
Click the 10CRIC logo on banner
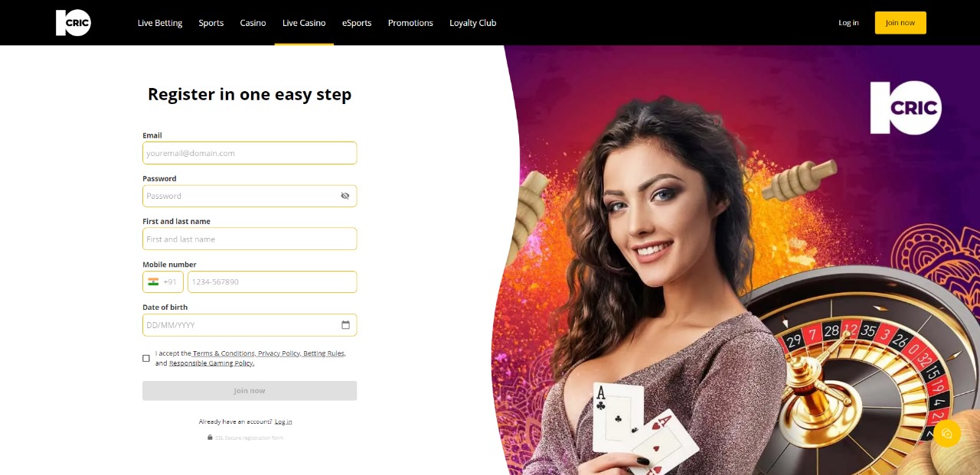pyautogui.click(x=906, y=108)
